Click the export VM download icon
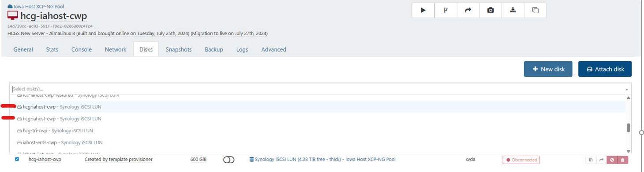The image size is (644, 172). (513, 10)
